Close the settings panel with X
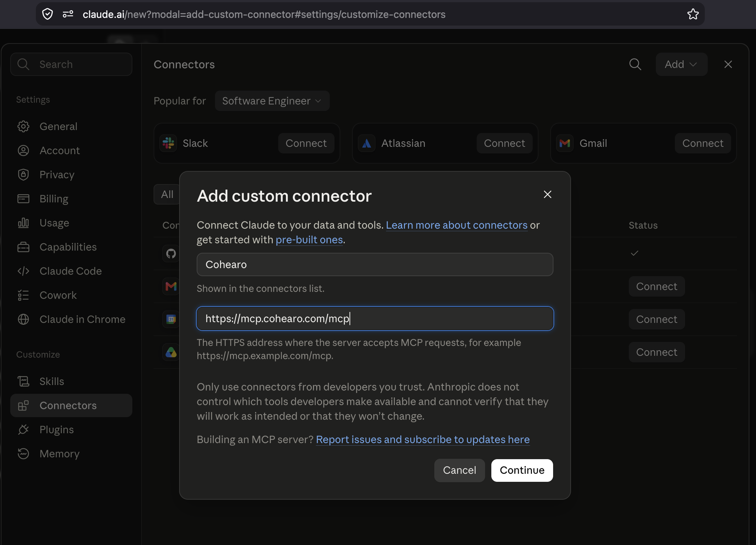This screenshot has height=545, width=756. (728, 64)
